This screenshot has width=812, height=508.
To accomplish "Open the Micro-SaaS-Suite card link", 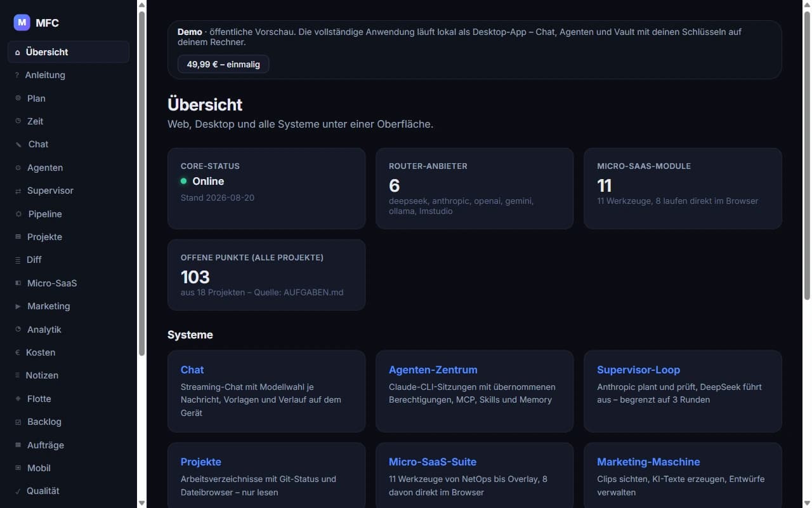I will 433,462.
